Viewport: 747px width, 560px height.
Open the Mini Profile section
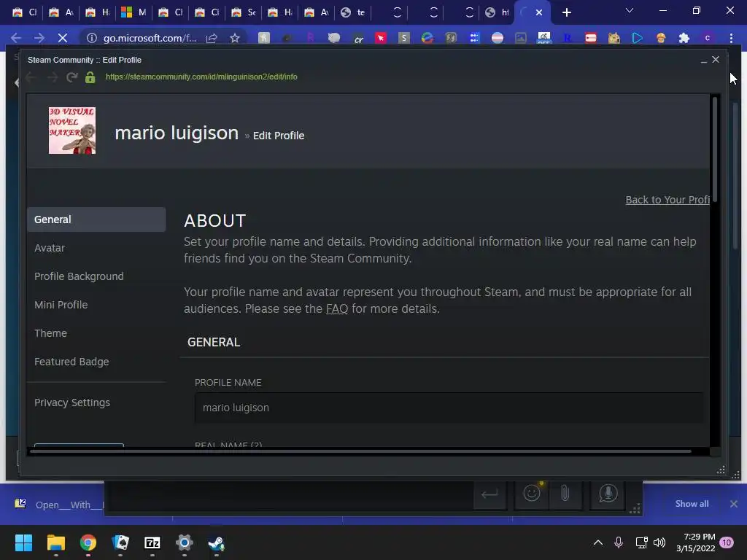tap(61, 305)
